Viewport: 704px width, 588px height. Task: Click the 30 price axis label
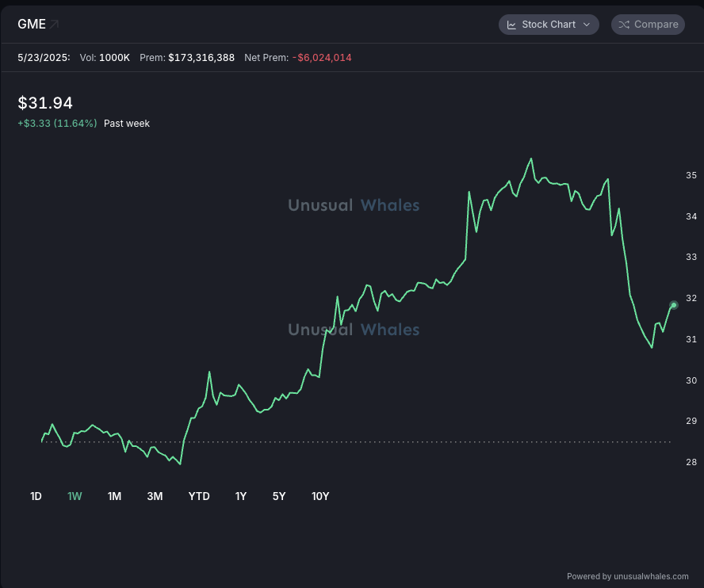coord(691,380)
